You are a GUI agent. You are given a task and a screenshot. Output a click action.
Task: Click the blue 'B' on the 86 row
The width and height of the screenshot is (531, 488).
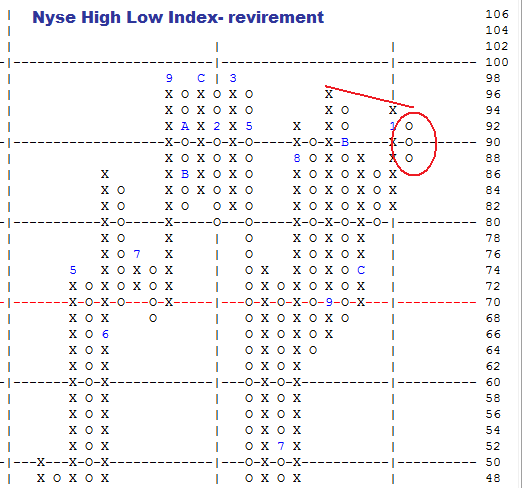pos(185,174)
